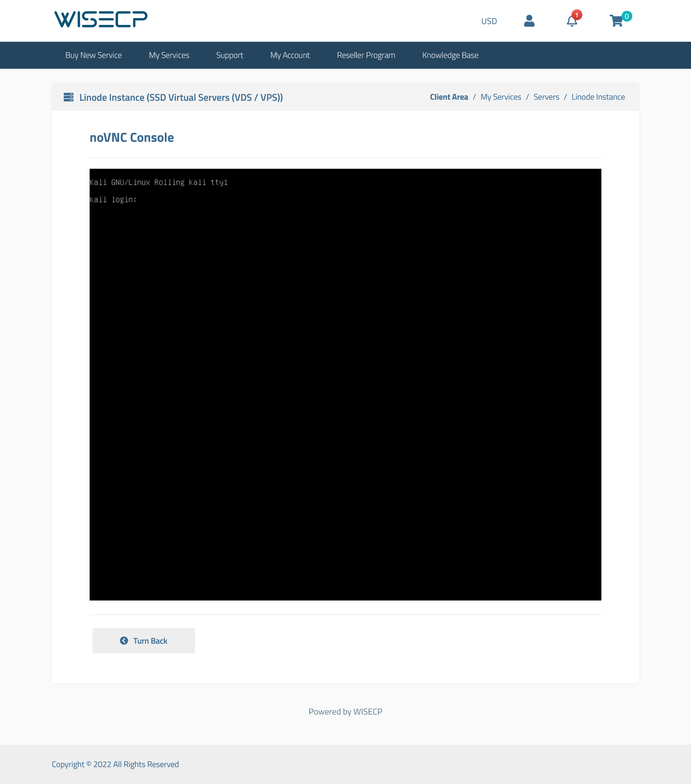Viewport: 691px width, 784px height.
Task: Follow the Servers breadcrumb link
Action: click(546, 97)
